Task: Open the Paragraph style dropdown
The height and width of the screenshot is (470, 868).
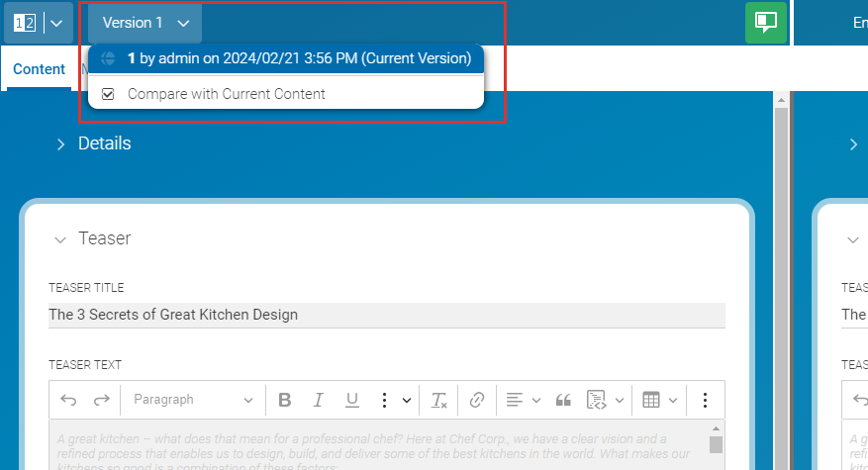Action: pyautogui.click(x=193, y=400)
